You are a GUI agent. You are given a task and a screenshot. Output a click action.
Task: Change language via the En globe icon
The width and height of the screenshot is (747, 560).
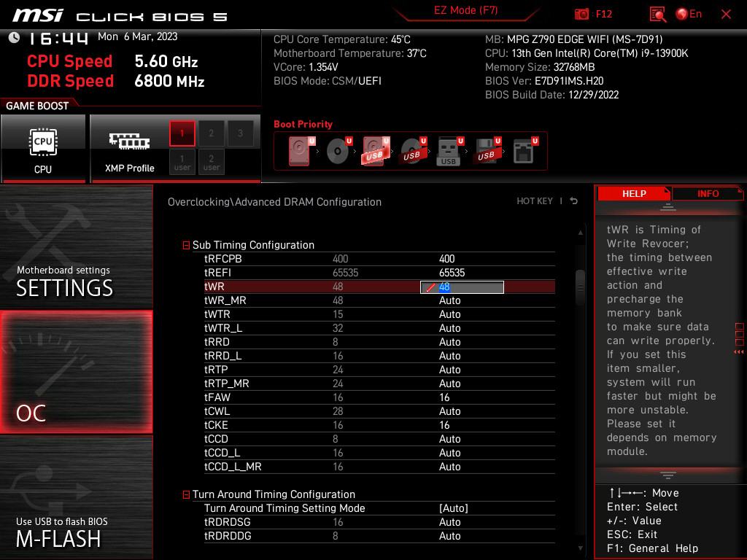[689, 15]
